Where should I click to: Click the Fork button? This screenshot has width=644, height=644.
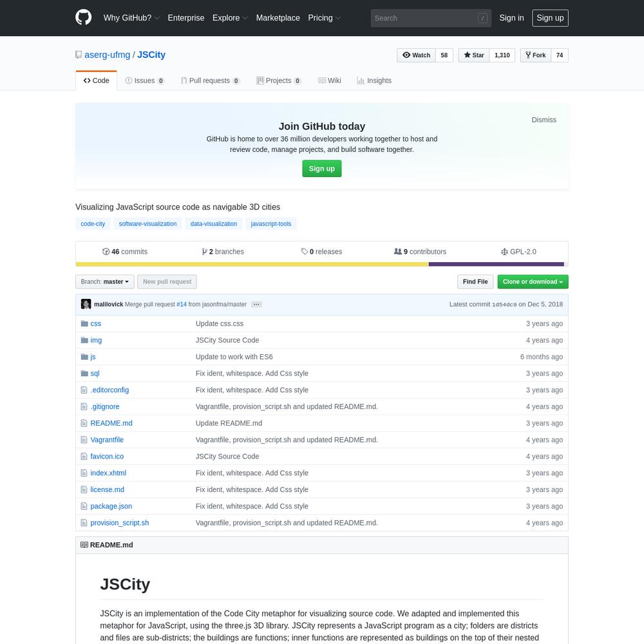click(x=536, y=55)
